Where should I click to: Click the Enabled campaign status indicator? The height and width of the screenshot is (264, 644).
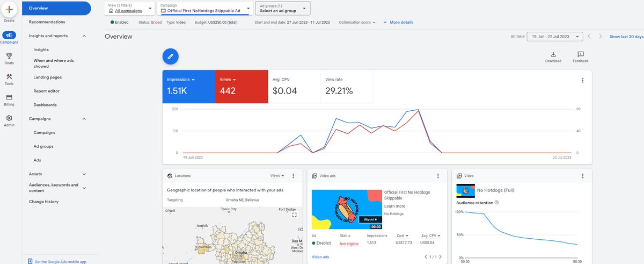click(x=119, y=22)
